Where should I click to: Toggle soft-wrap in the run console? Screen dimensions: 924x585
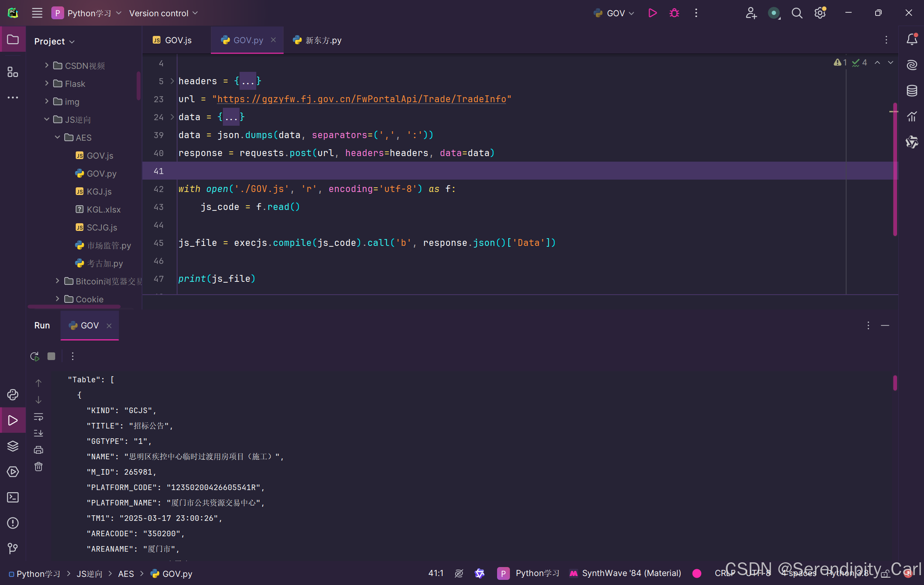tap(38, 417)
